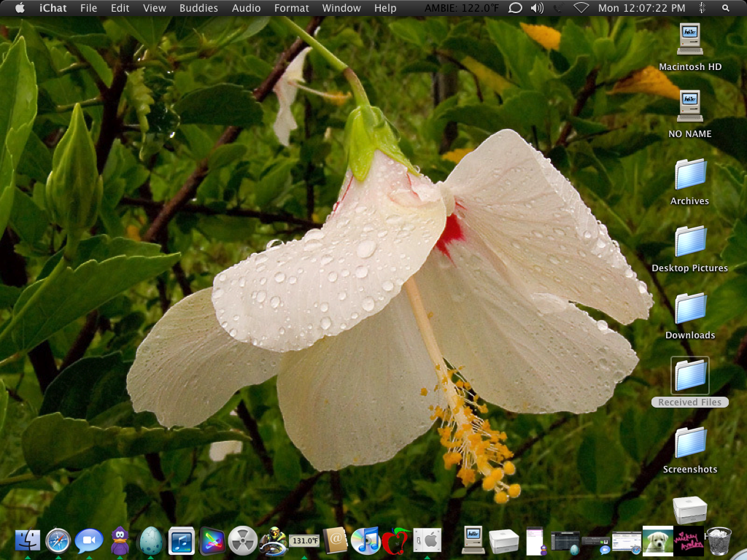Screen dimensions: 747x560
Task: Open System Preferences from the Dock
Action: pos(427,540)
